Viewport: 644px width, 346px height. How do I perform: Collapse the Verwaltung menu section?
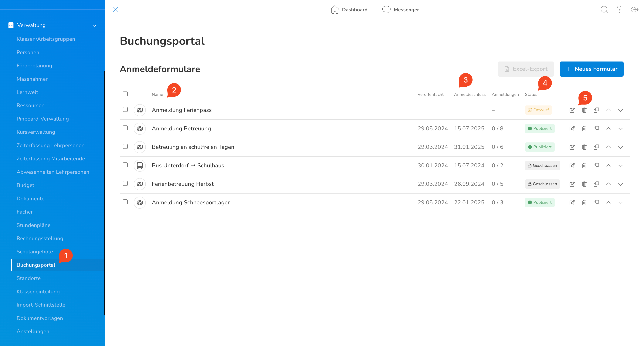94,25
